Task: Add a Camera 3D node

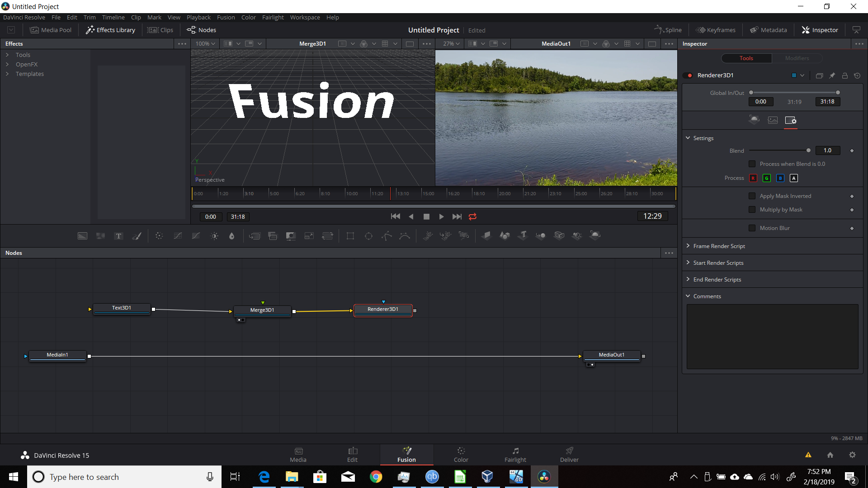Action: pos(559,235)
